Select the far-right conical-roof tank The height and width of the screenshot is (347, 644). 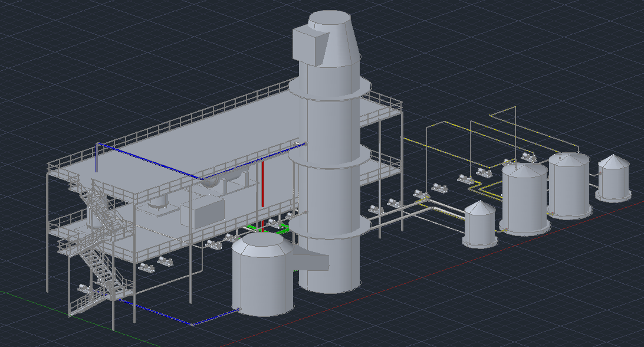[613, 178]
